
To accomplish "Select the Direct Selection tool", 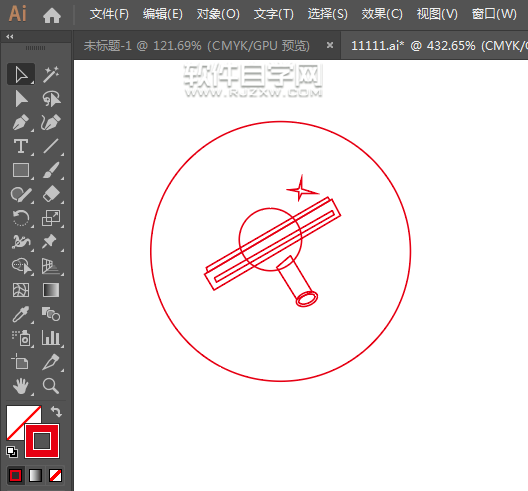I will pos(21,99).
